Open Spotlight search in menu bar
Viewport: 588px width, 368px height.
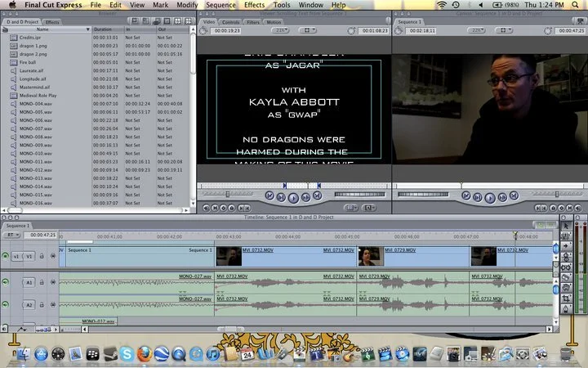pos(575,5)
